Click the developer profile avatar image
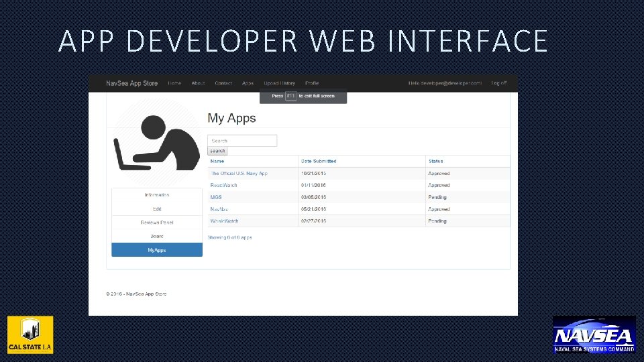Viewport: 644px width, 362px height. point(157,142)
